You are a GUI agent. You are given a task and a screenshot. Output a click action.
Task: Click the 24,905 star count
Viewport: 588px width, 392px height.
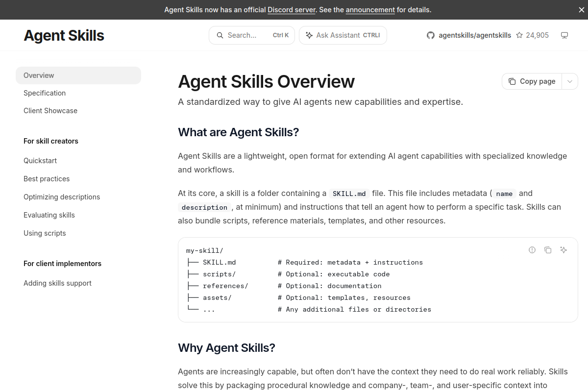coord(537,35)
